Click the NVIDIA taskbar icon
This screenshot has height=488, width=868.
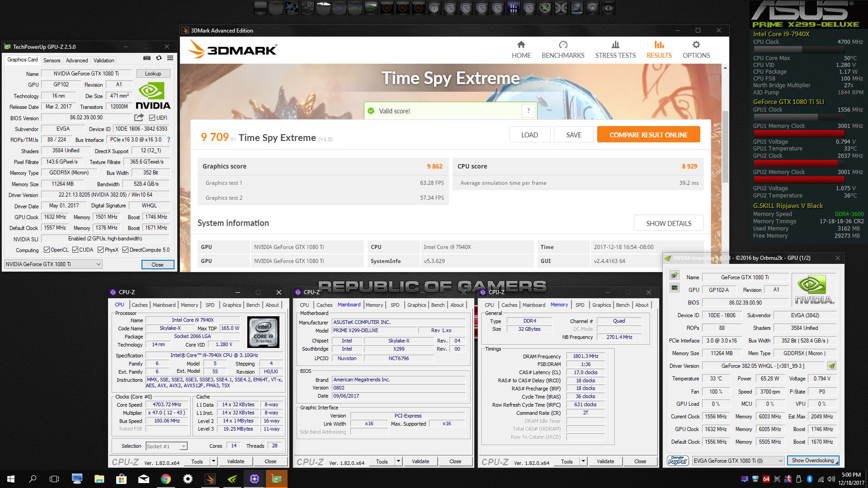click(232, 479)
